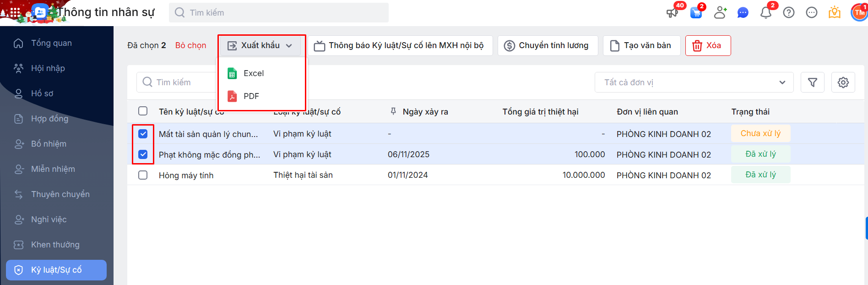Click Bỏ chọn to clear selection
868x285 pixels.
click(x=191, y=45)
